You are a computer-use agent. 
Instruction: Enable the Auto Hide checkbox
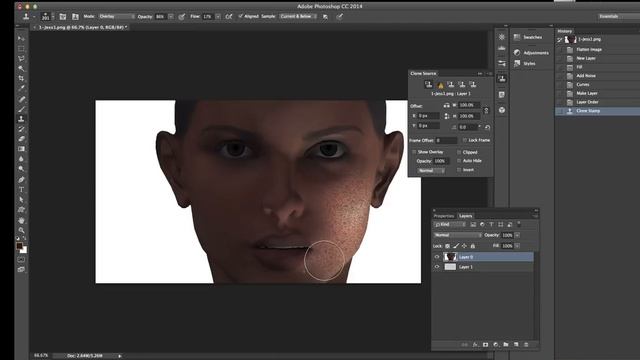coord(459,161)
